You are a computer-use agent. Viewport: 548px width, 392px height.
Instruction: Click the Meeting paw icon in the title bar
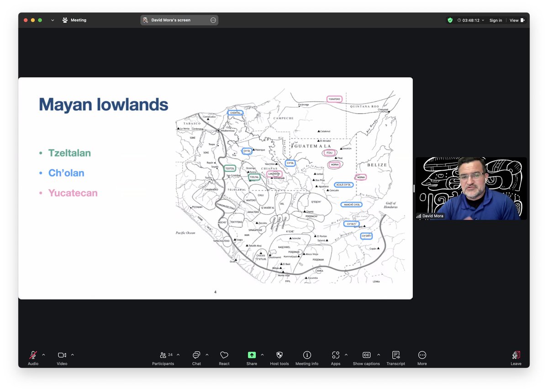coord(65,20)
